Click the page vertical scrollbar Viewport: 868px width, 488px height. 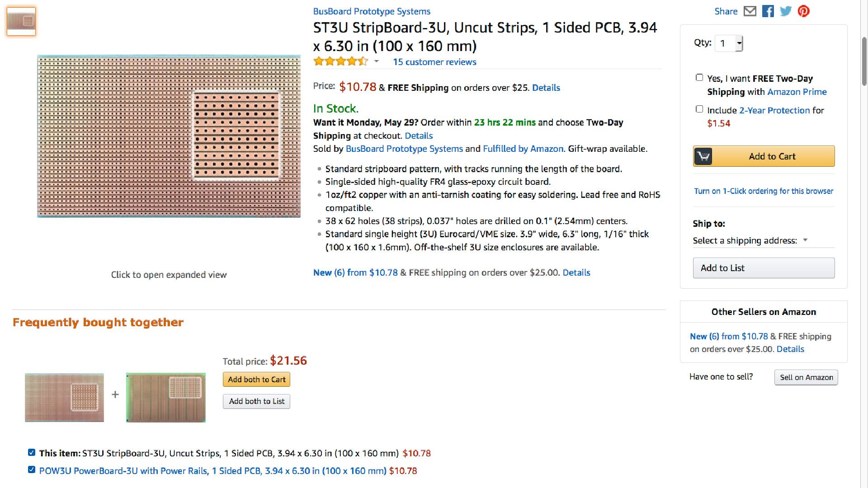[x=864, y=61]
